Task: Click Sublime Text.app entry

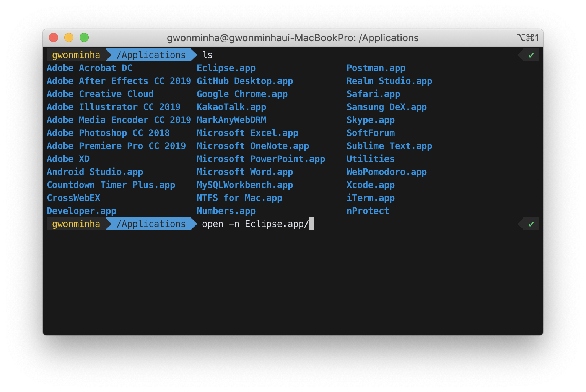Action: [x=389, y=146]
